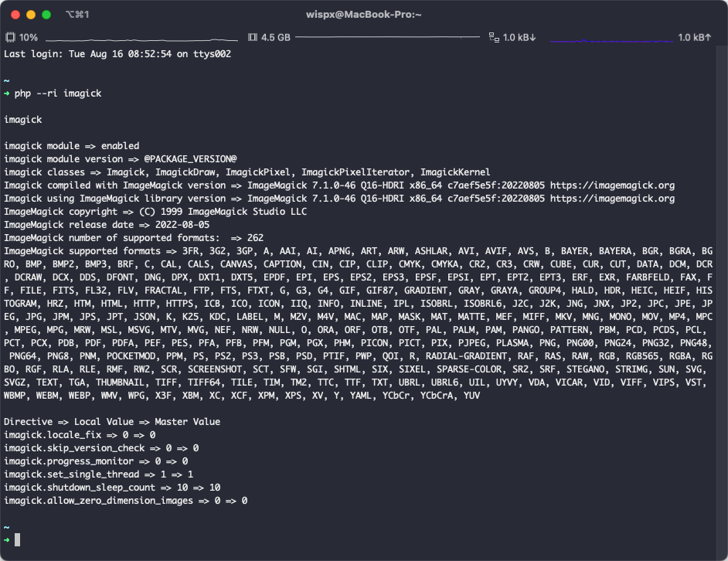Open imagemagick.org link on 'using ImageMagick library' line
The image size is (728, 561).
pyautogui.click(x=612, y=199)
